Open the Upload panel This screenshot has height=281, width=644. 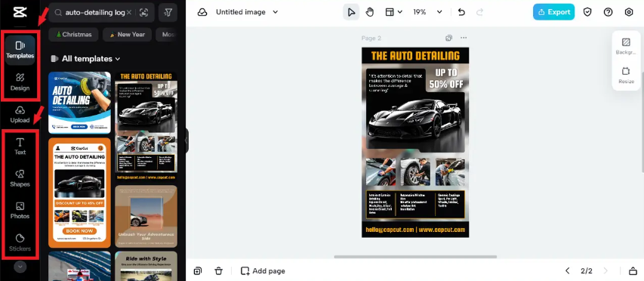click(x=20, y=115)
